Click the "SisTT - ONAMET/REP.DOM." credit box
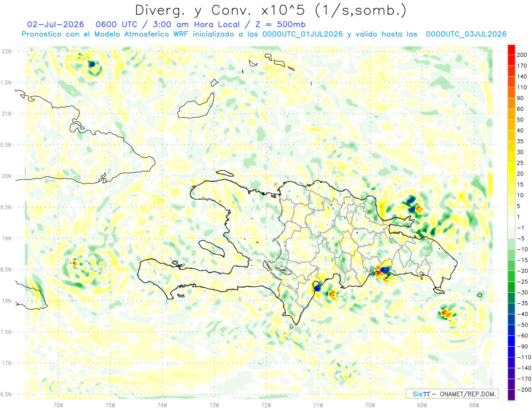The height and width of the screenshot is (411, 532). pos(452,394)
